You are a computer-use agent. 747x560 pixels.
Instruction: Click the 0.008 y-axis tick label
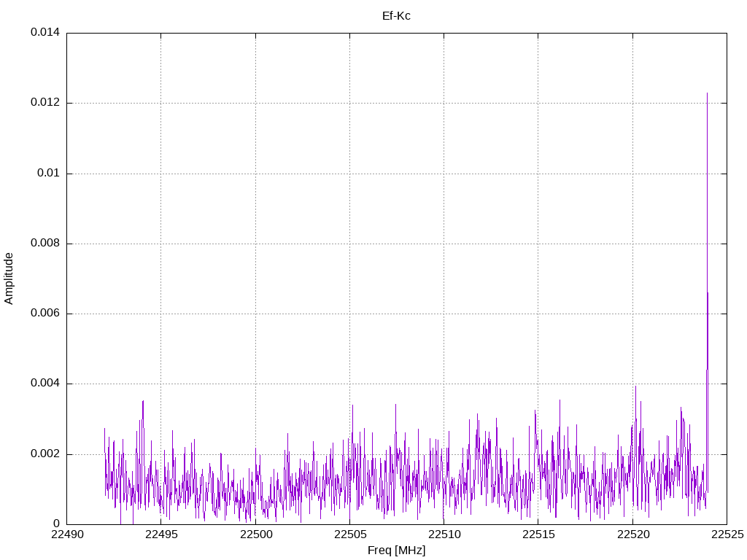[x=45, y=244]
